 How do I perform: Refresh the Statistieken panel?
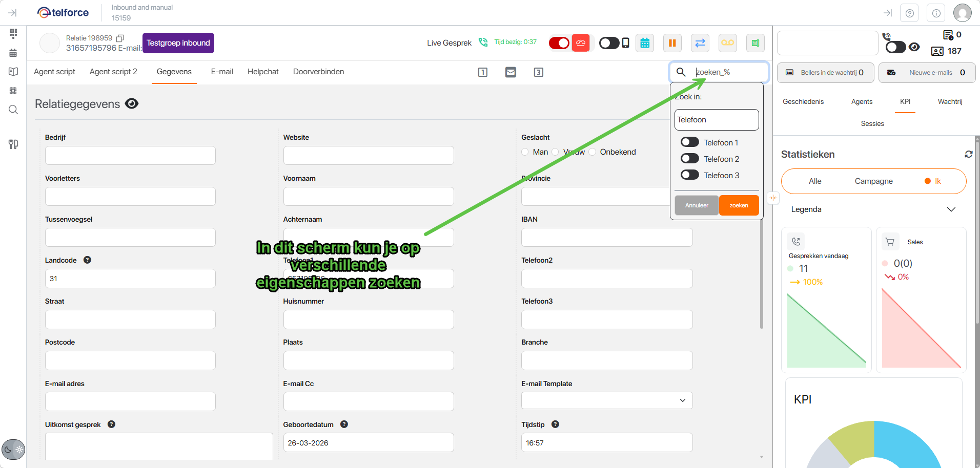(x=968, y=154)
